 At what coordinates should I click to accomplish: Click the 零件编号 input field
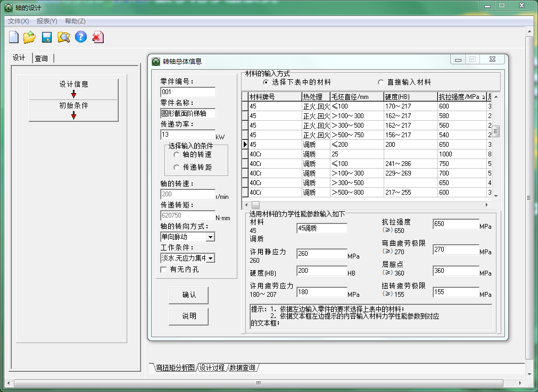[x=188, y=92]
